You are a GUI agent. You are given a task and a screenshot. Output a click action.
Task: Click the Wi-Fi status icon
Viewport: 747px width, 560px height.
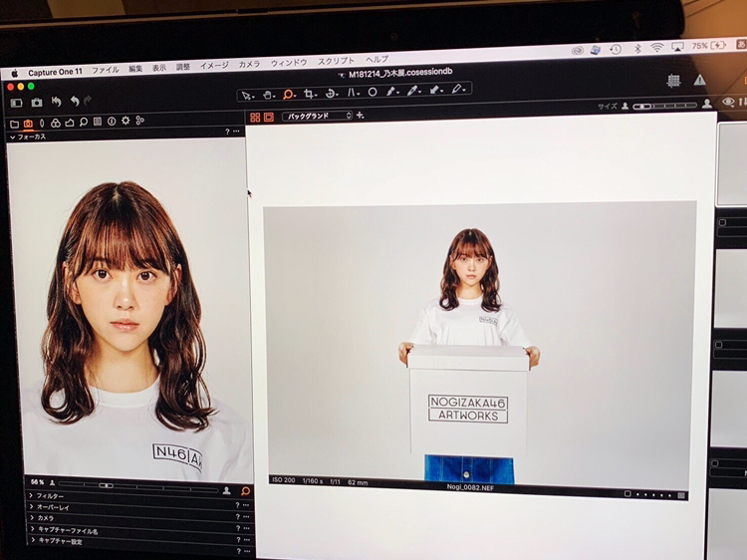[657, 47]
